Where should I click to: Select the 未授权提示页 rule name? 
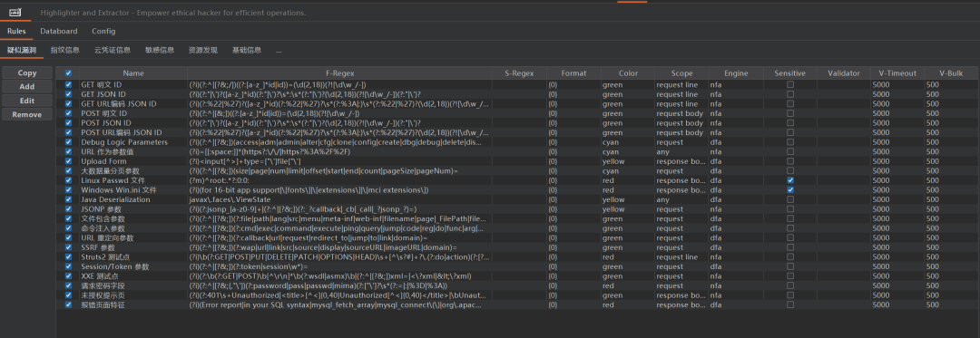coord(103,295)
